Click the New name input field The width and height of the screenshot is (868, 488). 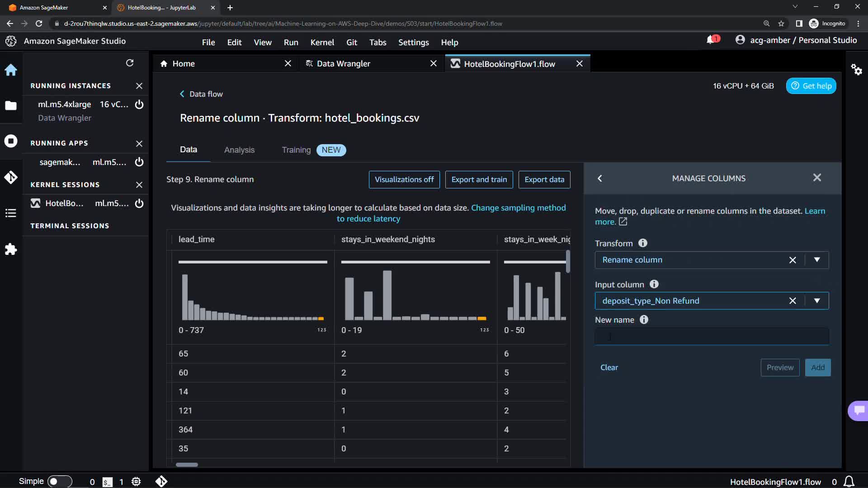coord(712,337)
